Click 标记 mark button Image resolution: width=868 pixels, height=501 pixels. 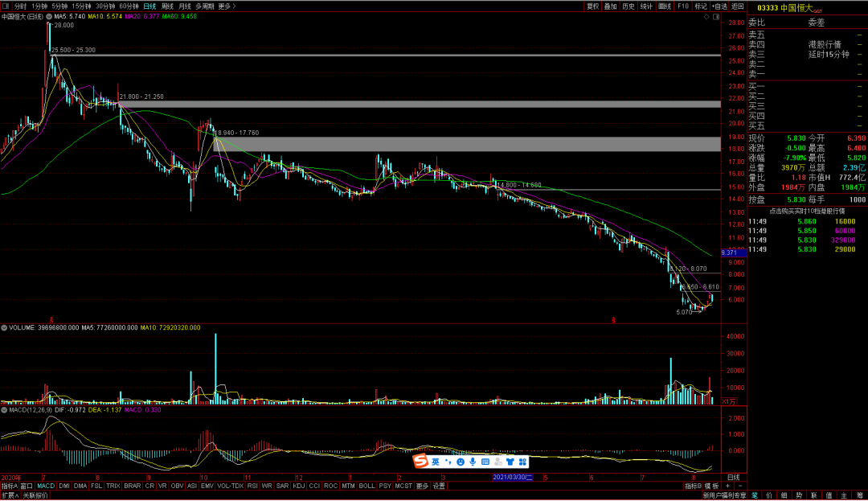pyautogui.click(x=701, y=6)
